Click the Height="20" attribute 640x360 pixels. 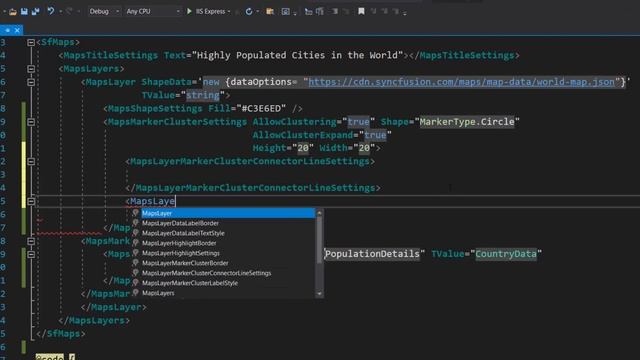click(x=283, y=148)
